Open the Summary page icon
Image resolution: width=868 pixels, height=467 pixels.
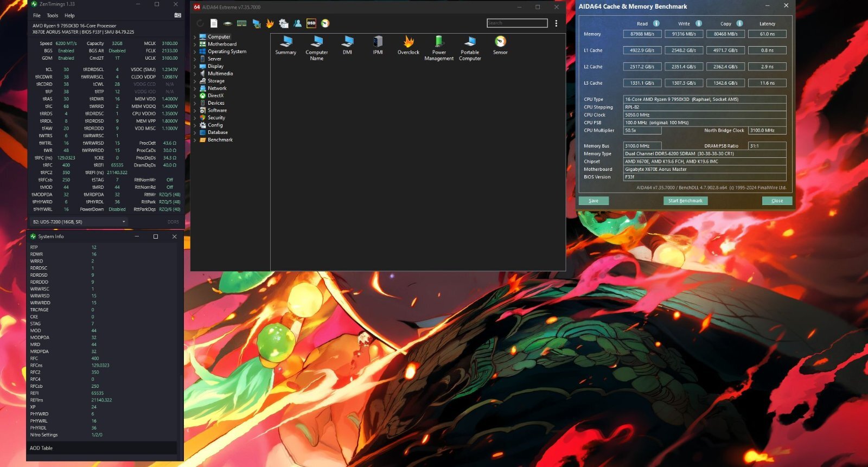tap(286, 46)
